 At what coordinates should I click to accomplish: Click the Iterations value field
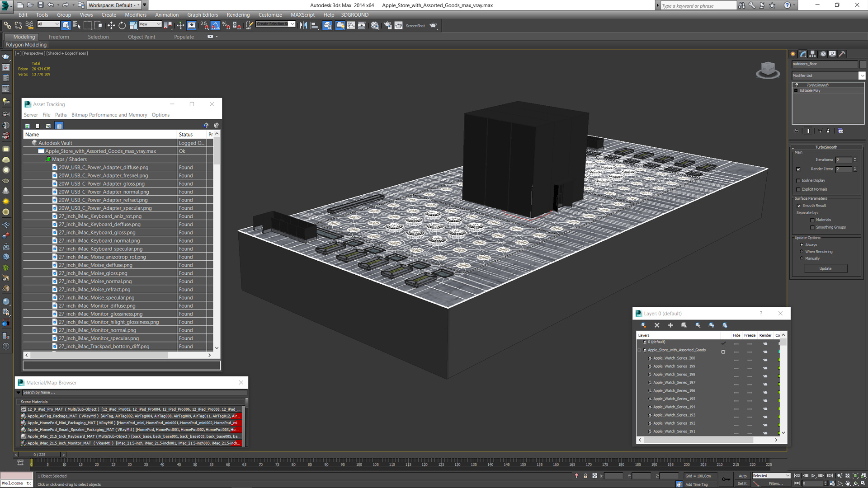[x=844, y=160]
